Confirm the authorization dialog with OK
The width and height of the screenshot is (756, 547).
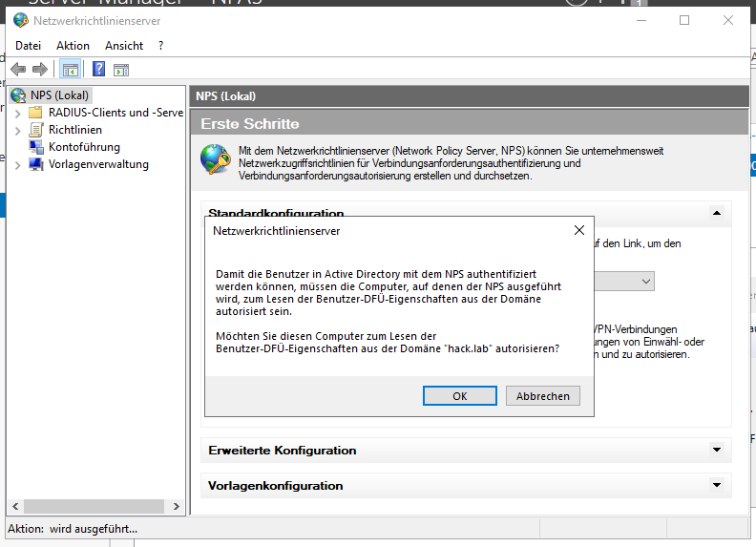(459, 396)
